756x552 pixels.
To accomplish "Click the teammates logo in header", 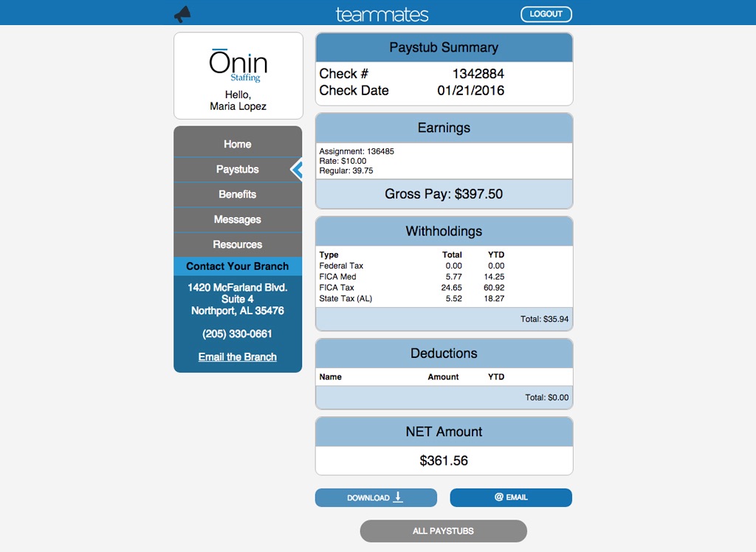I will pos(382,15).
